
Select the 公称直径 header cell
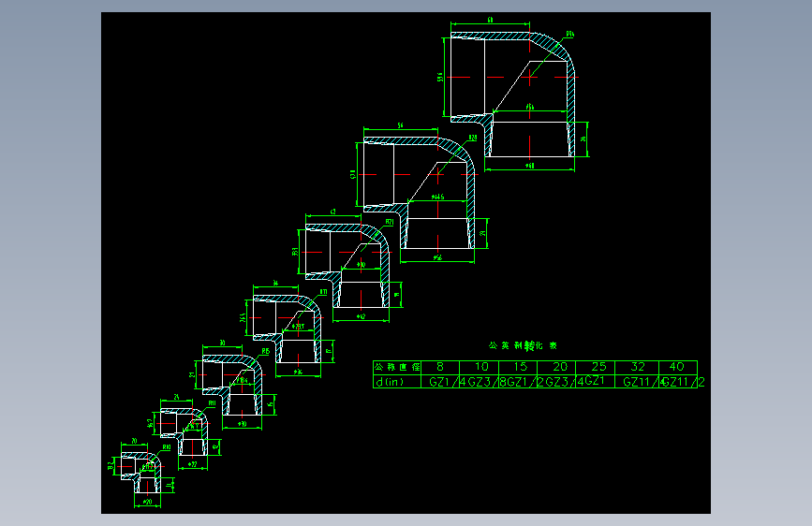[x=397, y=367]
